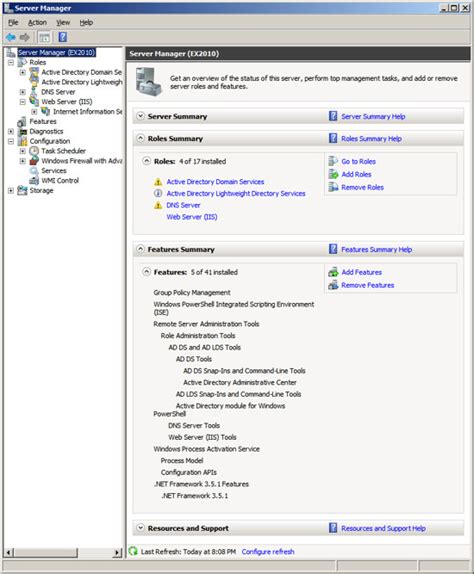Viewport: 474px width, 574px height.
Task: Click the Remote Server Administration Tools text
Action: (x=206, y=324)
